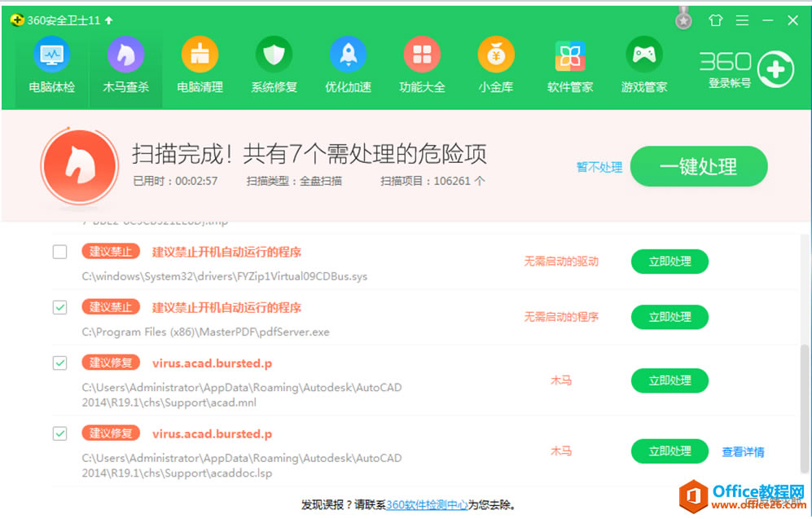Click the 木马 label on the acad.mnl row
The width and height of the screenshot is (812, 519).
click(561, 380)
